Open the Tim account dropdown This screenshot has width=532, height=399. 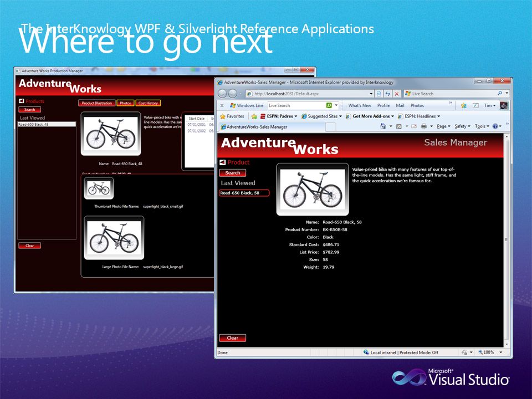tap(489, 105)
